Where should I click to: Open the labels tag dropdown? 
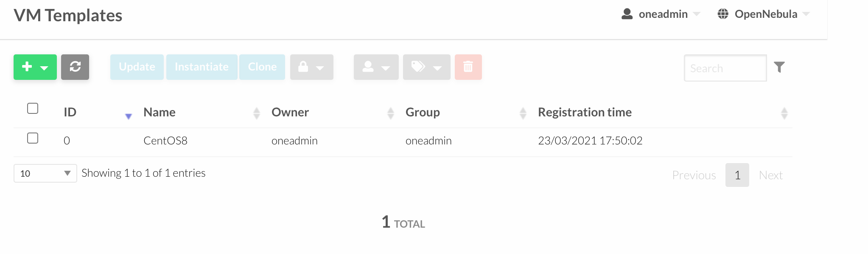[427, 67]
